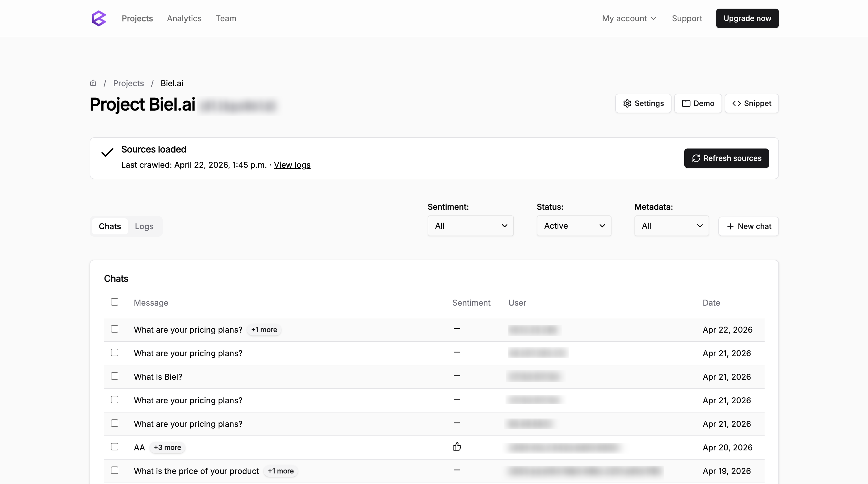Image resolution: width=868 pixels, height=484 pixels.
Task: Check the 'AA' chat row checkbox
Action: tap(115, 447)
